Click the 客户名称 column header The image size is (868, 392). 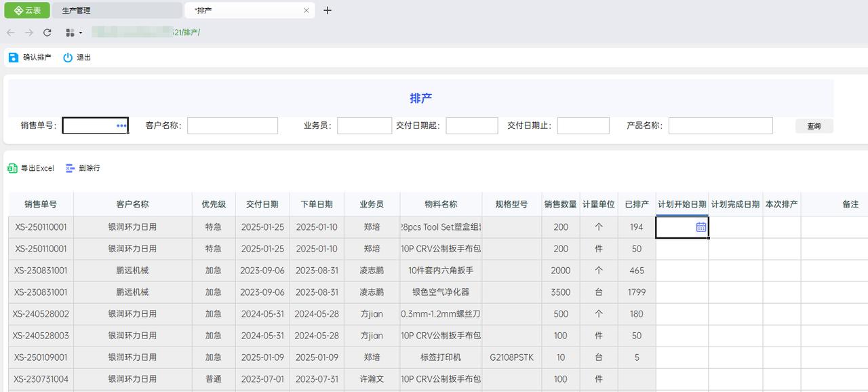tap(132, 204)
